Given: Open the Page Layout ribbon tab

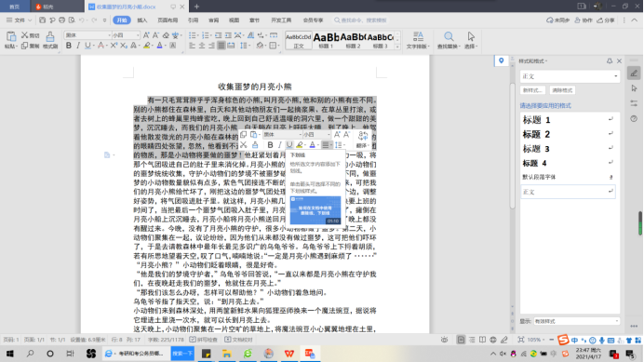Looking at the screenshot, I should coord(168,20).
